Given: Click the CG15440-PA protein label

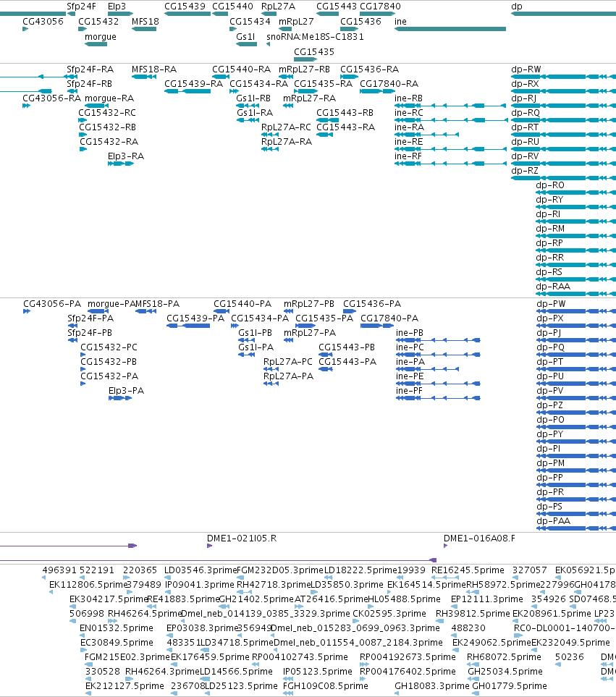Looking at the screenshot, I should point(242,303).
